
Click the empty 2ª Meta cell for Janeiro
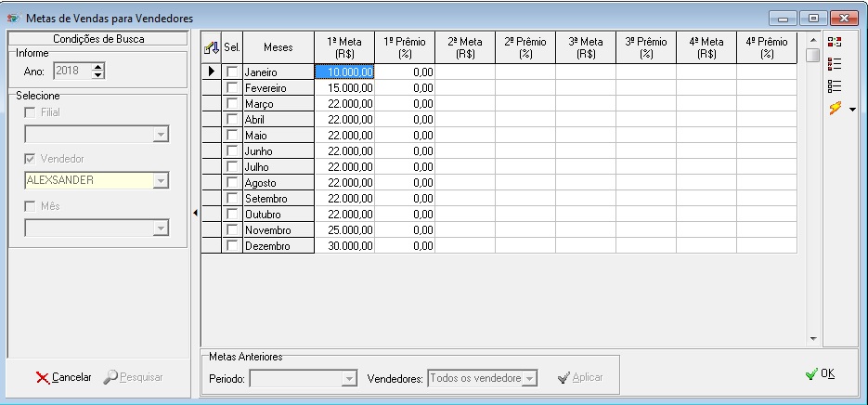click(465, 72)
